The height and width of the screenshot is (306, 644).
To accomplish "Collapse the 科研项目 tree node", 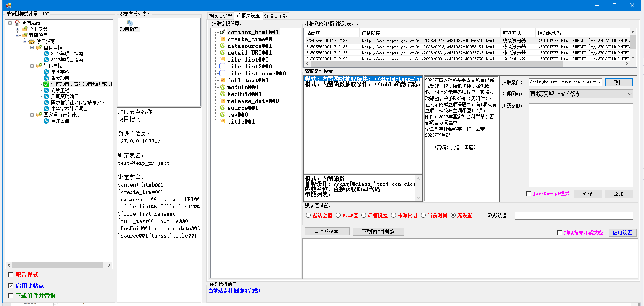I will [x=17, y=35].
